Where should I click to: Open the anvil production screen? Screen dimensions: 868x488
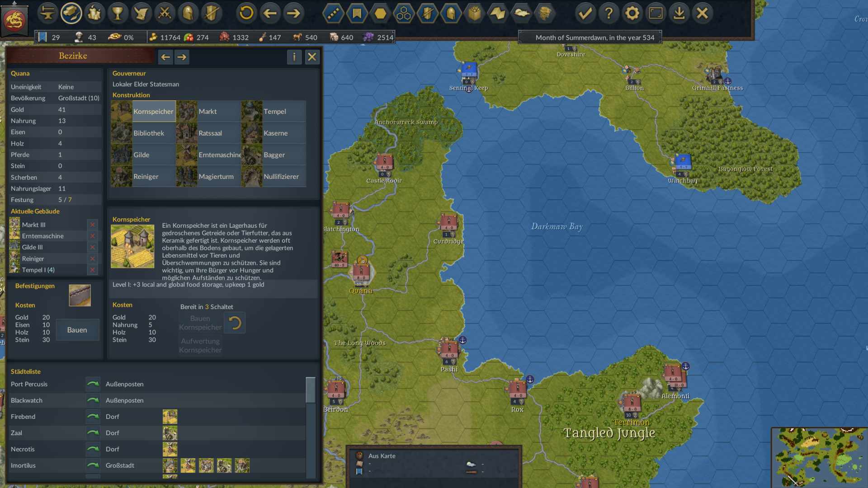point(47,13)
